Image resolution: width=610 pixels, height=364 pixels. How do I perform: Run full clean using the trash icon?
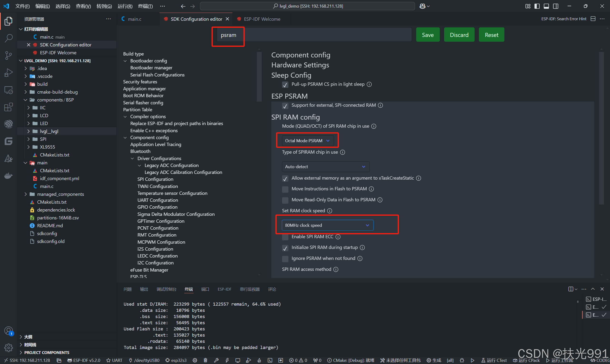pyautogui.click(x=205, y=360)
